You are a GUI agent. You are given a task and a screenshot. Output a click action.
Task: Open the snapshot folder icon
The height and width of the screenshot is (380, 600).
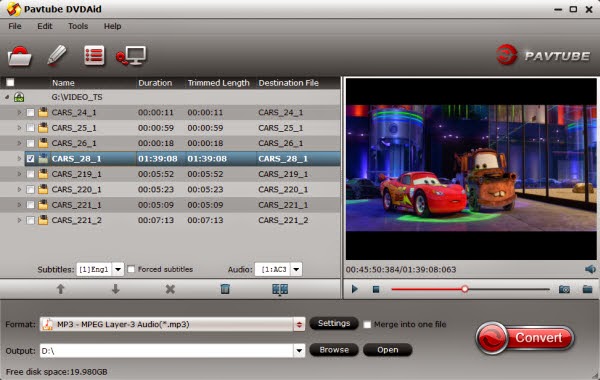coord(587,289)
